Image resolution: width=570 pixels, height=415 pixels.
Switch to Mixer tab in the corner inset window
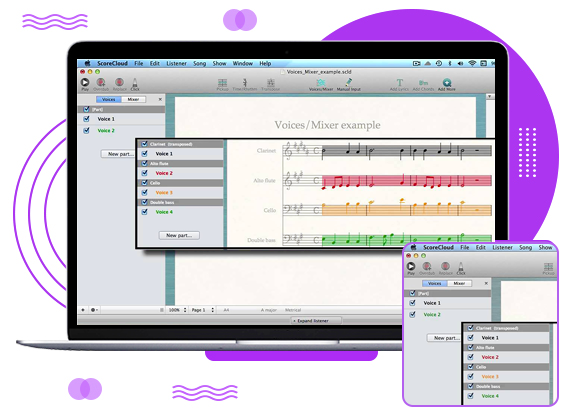(x=459, y=283)
